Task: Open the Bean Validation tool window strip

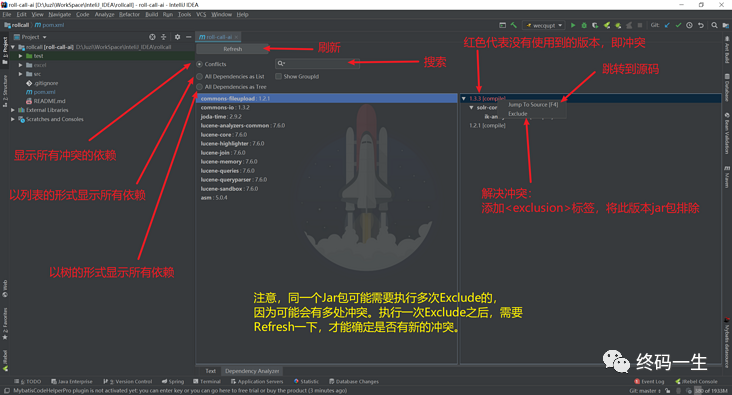Action: click(727, 133)
